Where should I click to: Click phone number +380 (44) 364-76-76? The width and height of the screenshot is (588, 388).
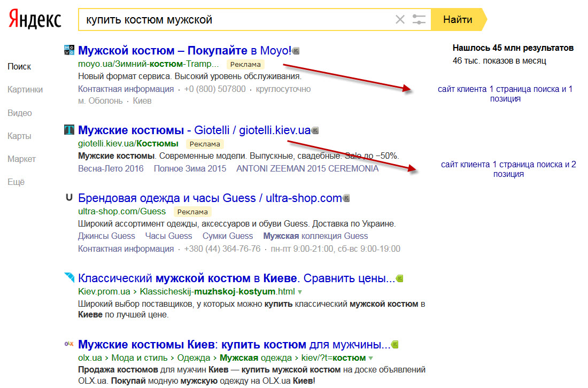pos(222,249)
